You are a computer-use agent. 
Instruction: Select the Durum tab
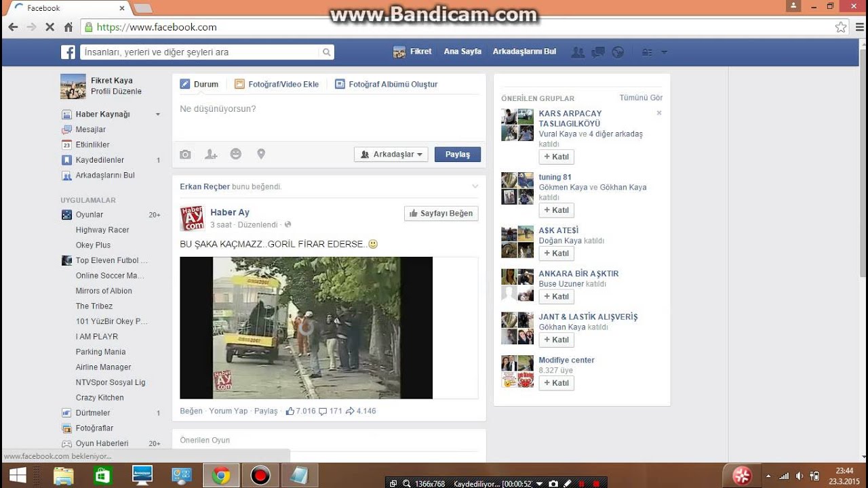199,84
